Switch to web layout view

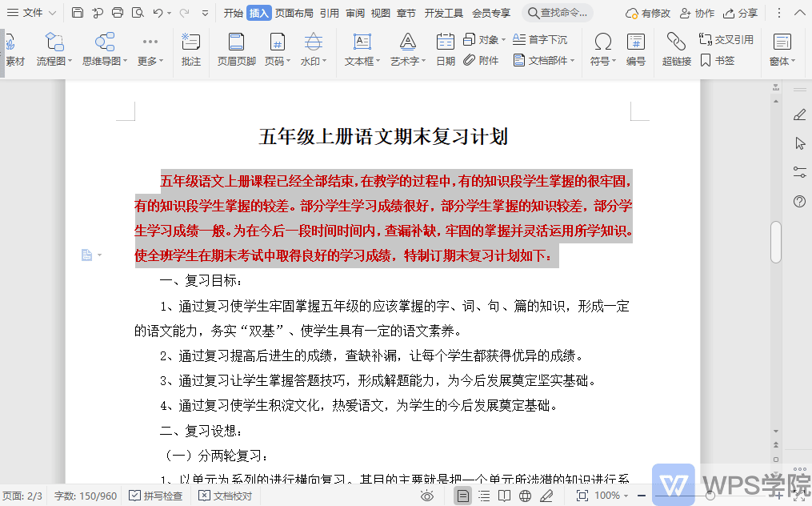coord(525,496)
